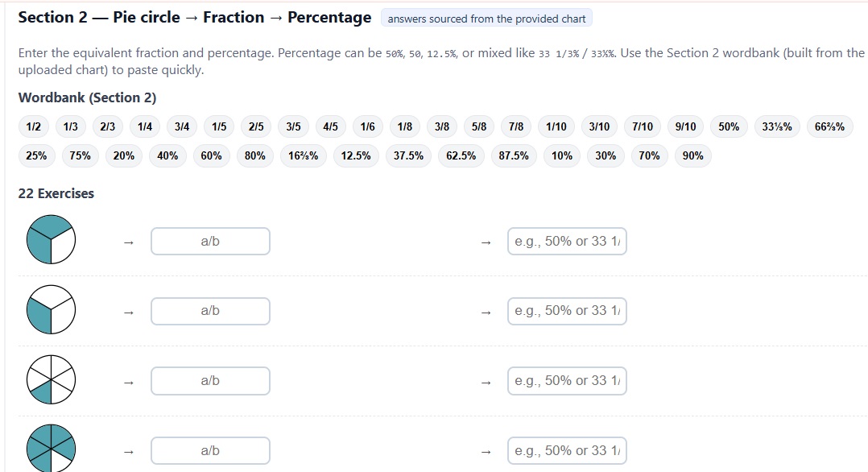Select the 1/2 wordbank chip
This screenshot has height=472, width=868.
[x=33, y=126]
